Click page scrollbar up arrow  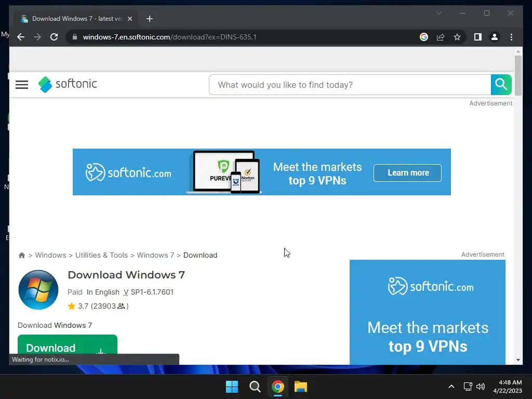518,51
